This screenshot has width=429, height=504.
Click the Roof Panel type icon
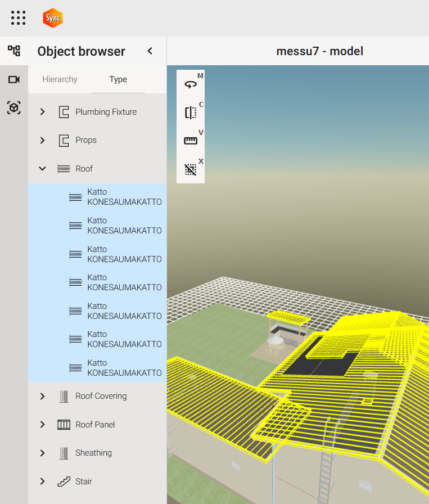(64, 425)
